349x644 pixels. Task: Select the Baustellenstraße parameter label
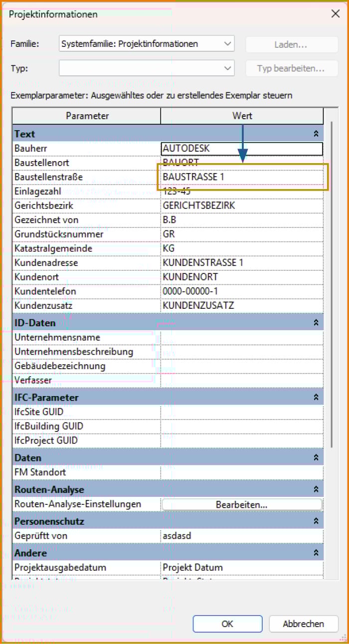pos(48,177)
